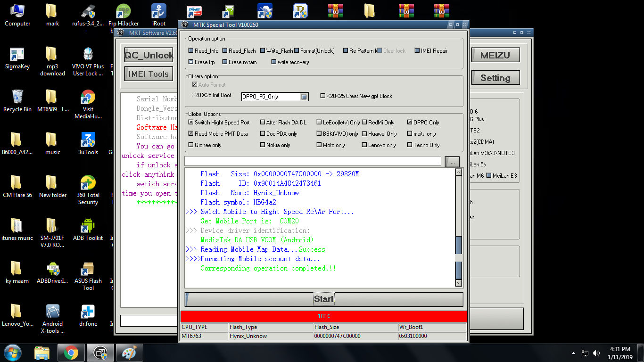Switch to Paint in the taskbar

[129, 353]
